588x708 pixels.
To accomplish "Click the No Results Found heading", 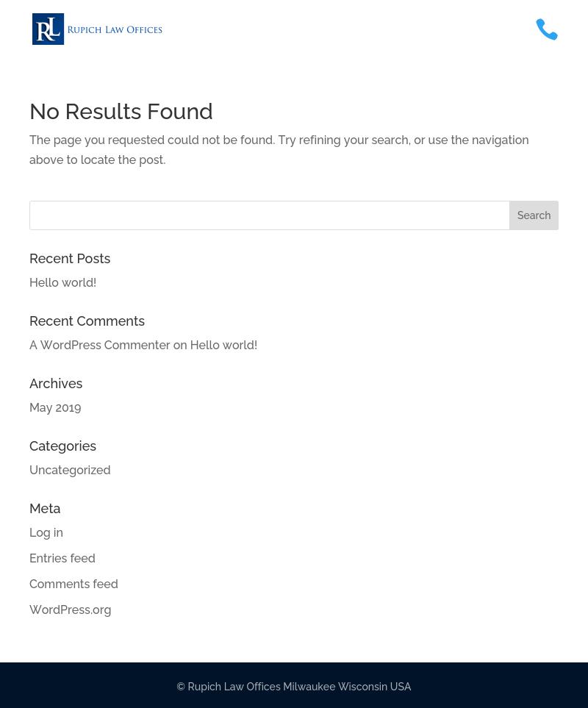I will (x=121, y=111).
